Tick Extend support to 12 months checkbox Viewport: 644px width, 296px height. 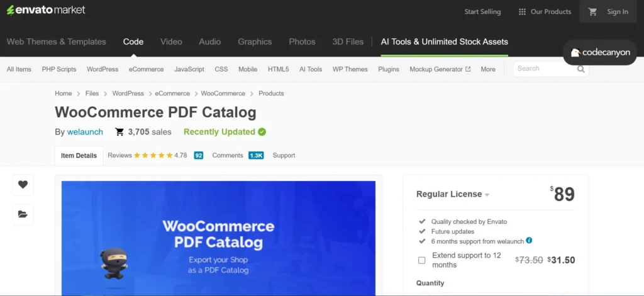[422, 260]
